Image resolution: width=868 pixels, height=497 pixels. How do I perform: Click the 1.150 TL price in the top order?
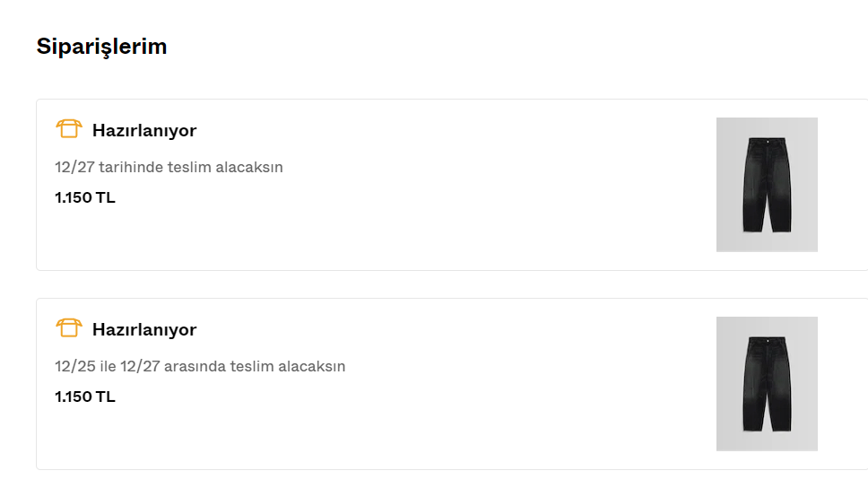point(85,197)
